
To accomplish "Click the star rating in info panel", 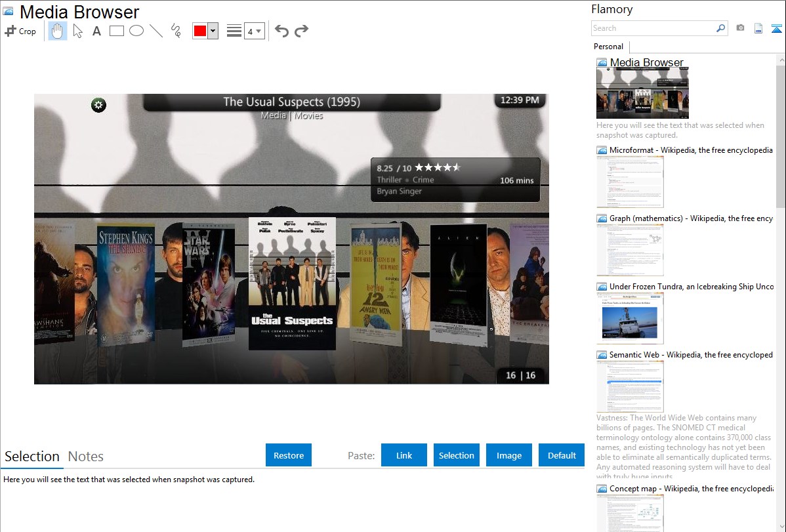I will (x=438, y=167).
